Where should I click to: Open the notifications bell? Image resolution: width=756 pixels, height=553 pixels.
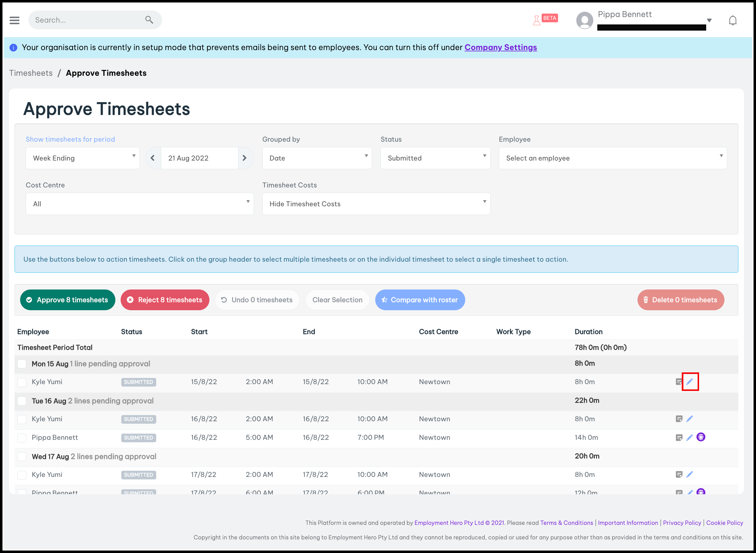coord(732,20)
